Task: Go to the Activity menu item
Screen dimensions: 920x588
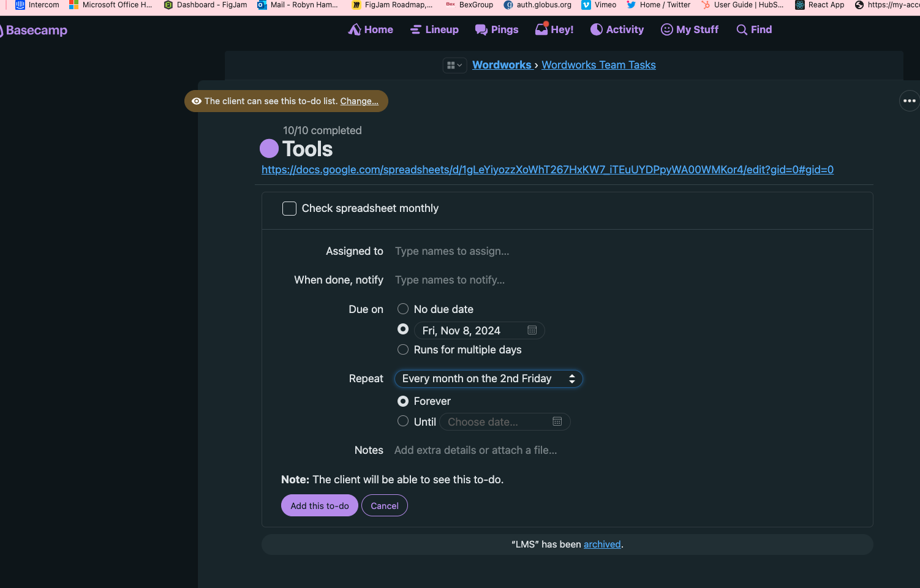Action: coord(617,29)
